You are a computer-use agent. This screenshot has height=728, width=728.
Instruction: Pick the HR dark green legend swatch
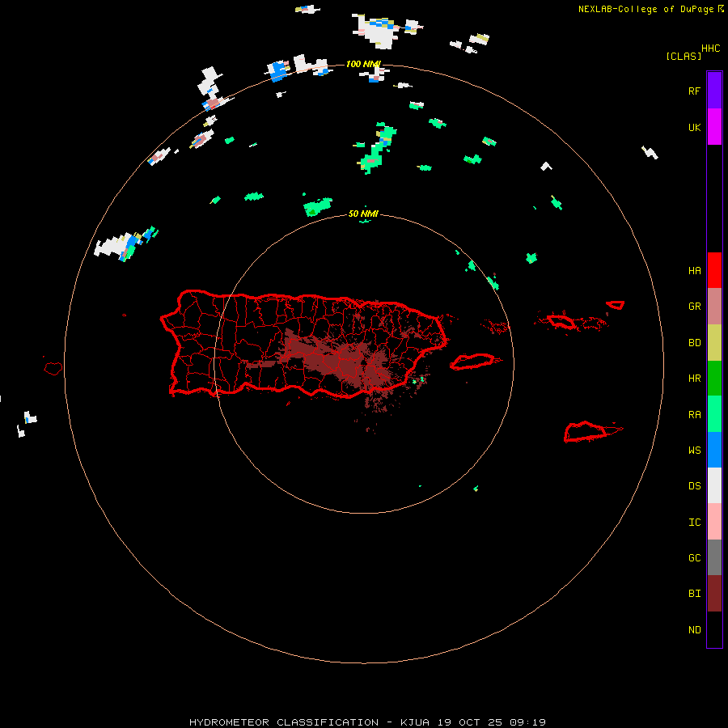tap(714, 378)
